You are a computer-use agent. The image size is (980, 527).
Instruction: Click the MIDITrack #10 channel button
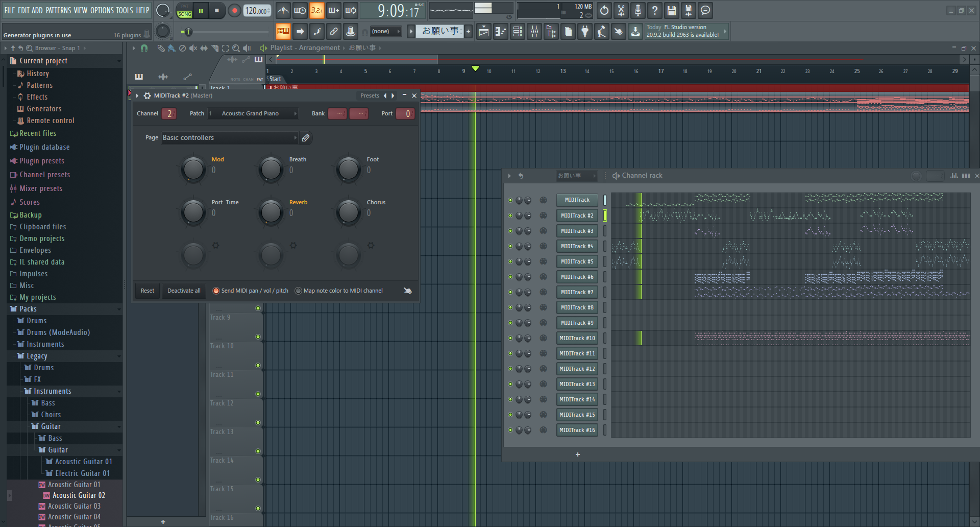(577, 338)
